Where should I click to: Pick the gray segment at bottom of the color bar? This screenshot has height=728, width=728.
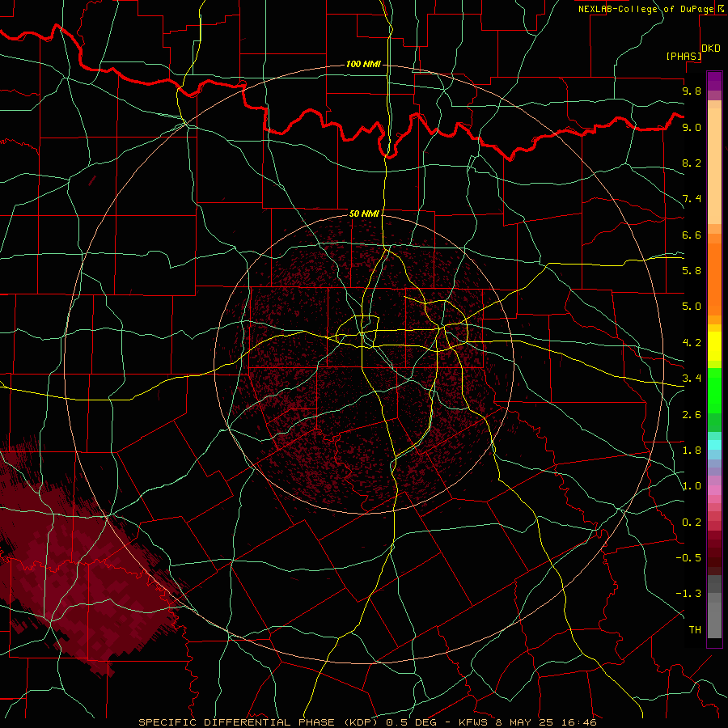point(714,617)
